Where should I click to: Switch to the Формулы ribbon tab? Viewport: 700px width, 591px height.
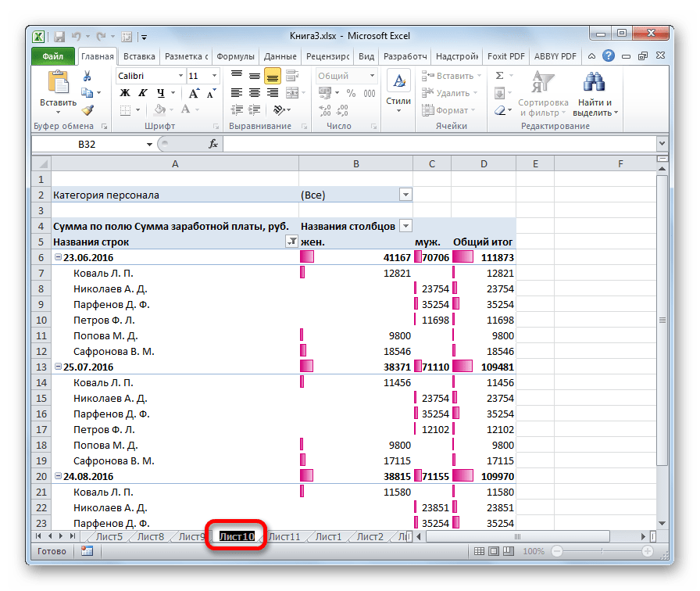coord(235,56)
